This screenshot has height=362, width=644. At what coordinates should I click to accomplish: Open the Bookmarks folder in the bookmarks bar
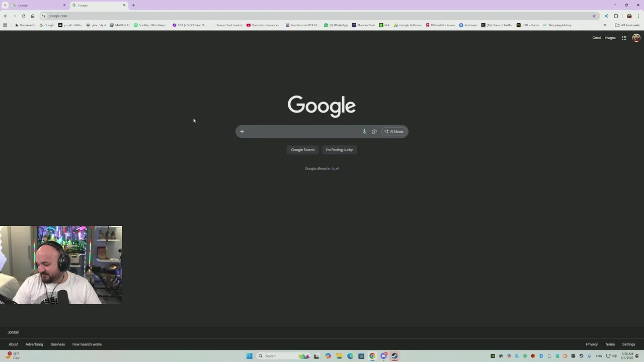(25, 25)
